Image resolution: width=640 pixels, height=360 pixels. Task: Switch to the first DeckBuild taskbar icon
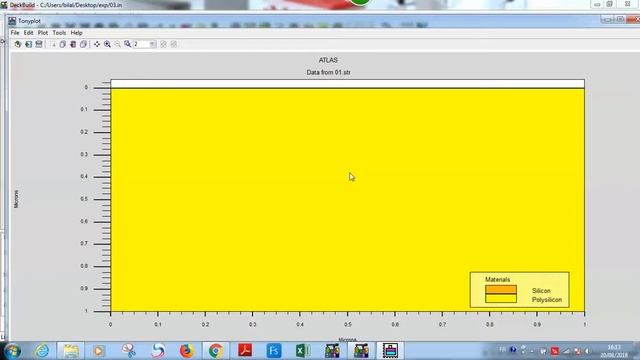[x=332, y=351]
